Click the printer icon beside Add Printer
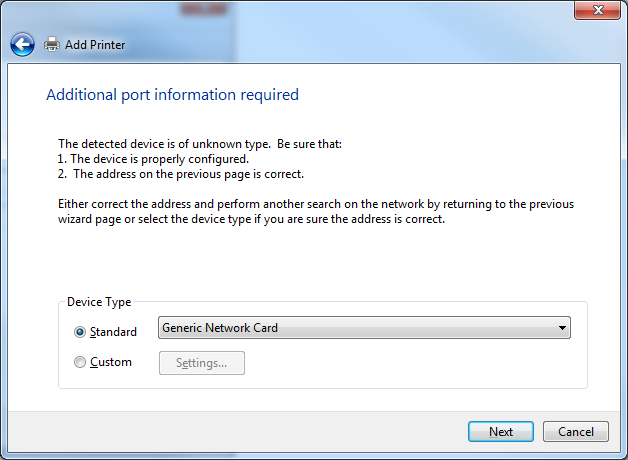The image size is (628, 460). pos(52,44)
